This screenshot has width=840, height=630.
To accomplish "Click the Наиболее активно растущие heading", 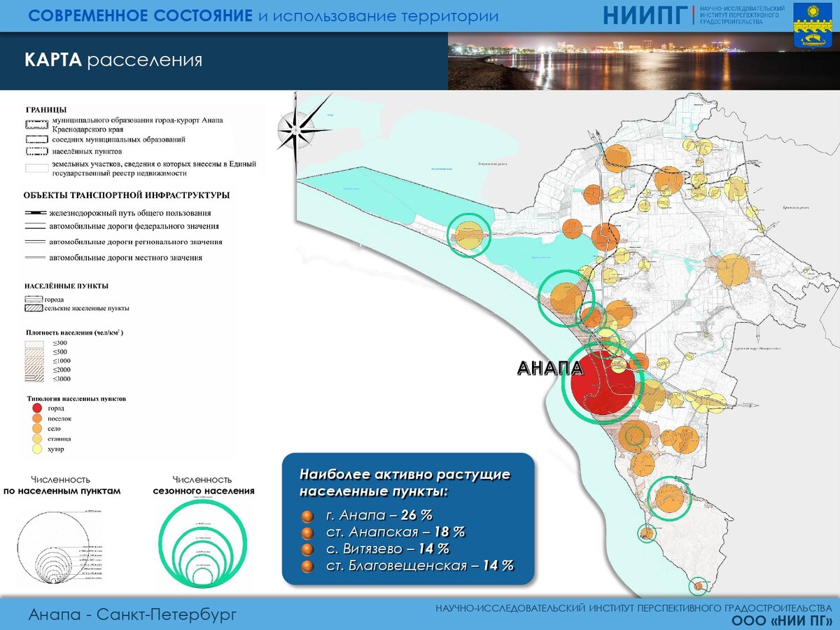I will (x=405, y=483).
